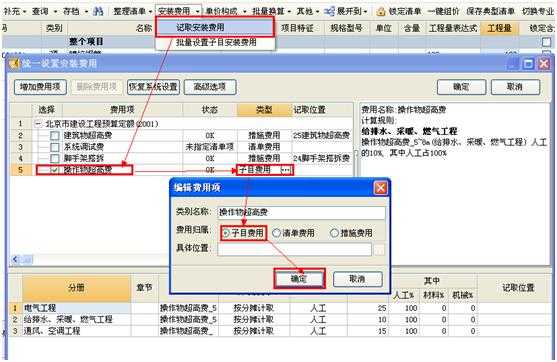
Task: Click 确定 in the 编辑费用项 dialog
Action: point(299,279)
